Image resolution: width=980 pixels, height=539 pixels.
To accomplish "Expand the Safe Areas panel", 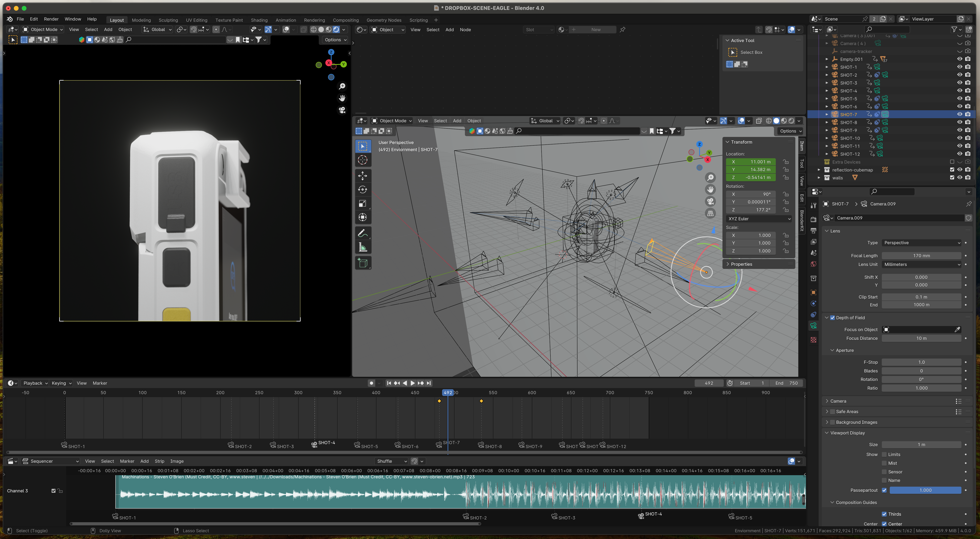I will tap(827, 412).
